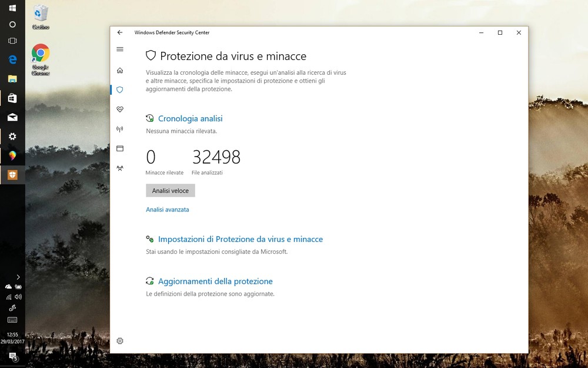Maximize the Defender Security Center window
This screenshot has width=588, height=368.
tap(500, 32)
